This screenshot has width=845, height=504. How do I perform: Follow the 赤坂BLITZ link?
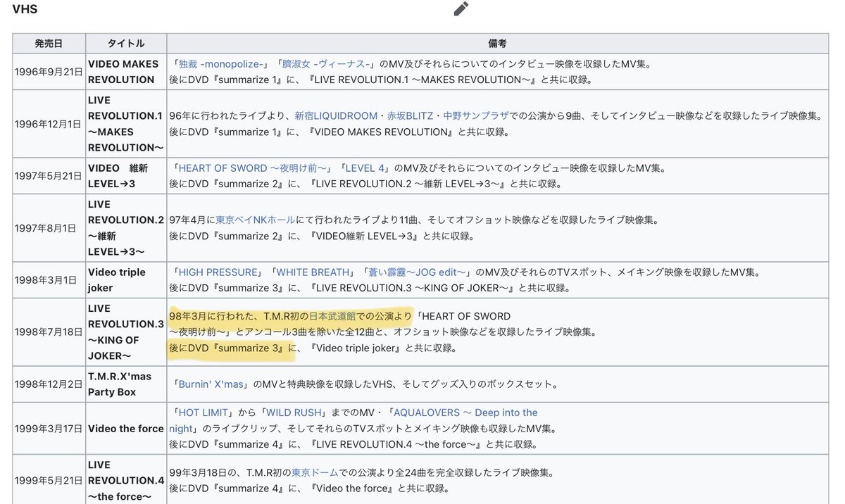click(x=411, y=116)
